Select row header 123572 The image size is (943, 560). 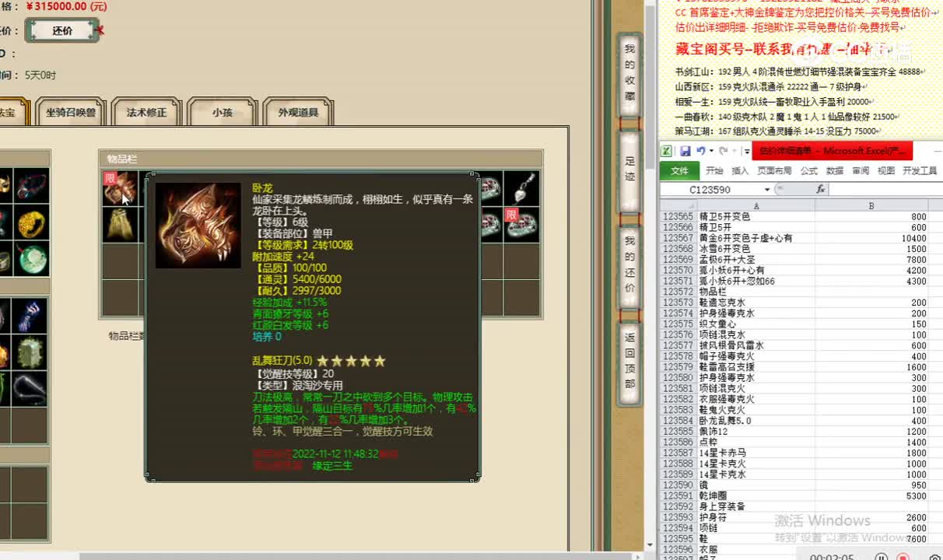[x=678, y=292]
